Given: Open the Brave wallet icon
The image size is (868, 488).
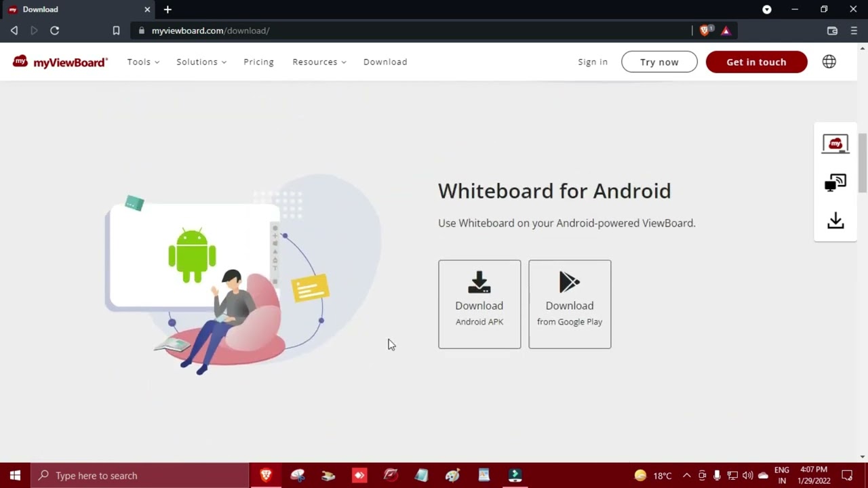Looking at the screenshot, I should 832,30.
